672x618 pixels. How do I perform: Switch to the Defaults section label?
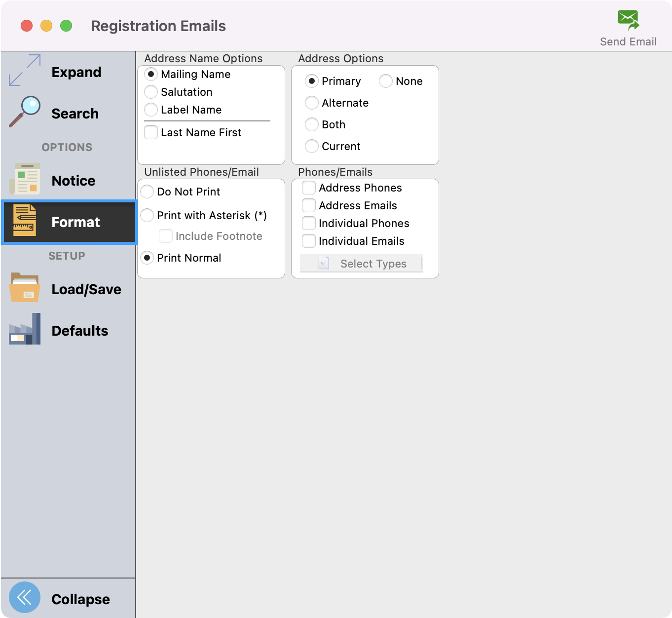pyautogui.click(x=80, y=331)
